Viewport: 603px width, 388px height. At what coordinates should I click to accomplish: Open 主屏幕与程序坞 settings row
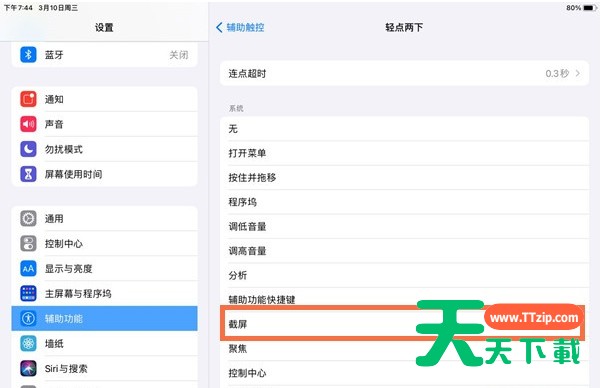tap(104, 293)
